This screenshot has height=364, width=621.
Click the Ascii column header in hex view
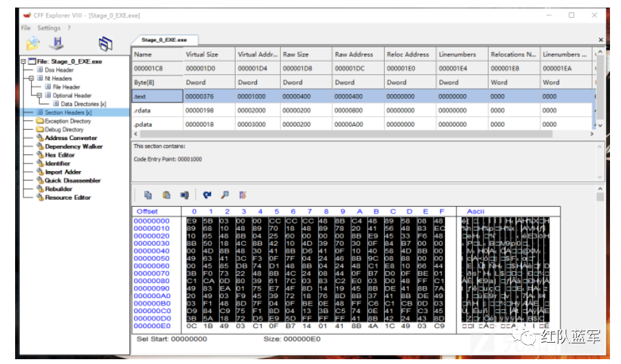coord(475,211)
